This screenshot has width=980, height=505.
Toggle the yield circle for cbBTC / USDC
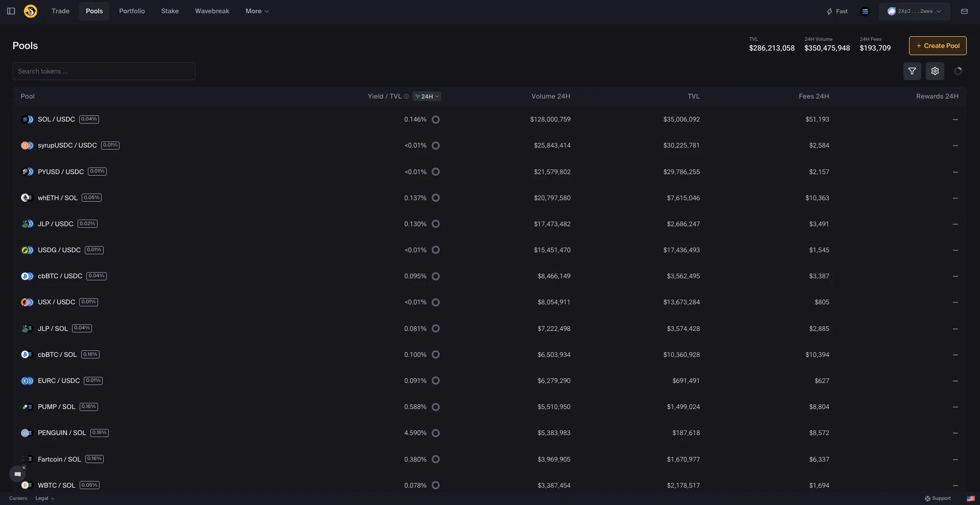(436, 276)
